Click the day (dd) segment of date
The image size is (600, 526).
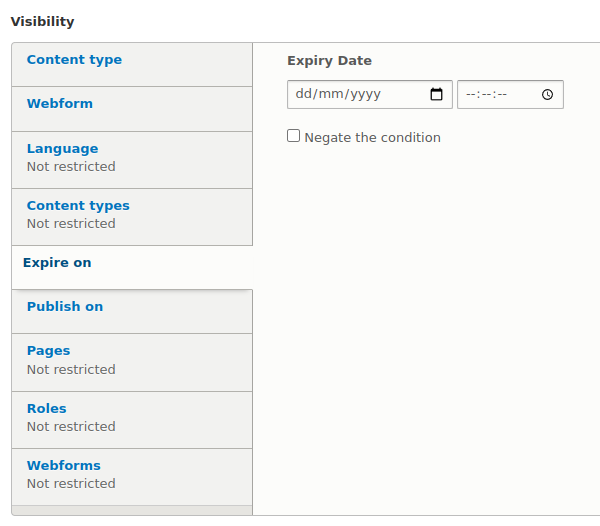(x=304, y=95)
